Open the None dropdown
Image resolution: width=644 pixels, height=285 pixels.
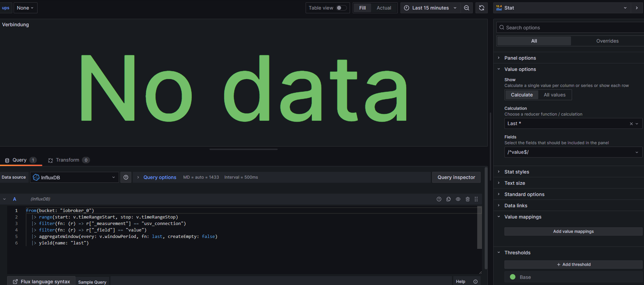pyautogui.click(x=25, y=8)
